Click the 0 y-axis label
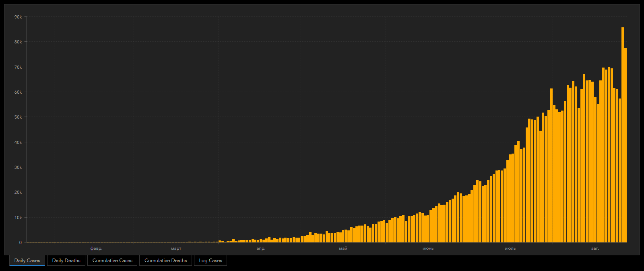This screenshot has height=271, width=644. pyautogui.click(x=21, y=242)
